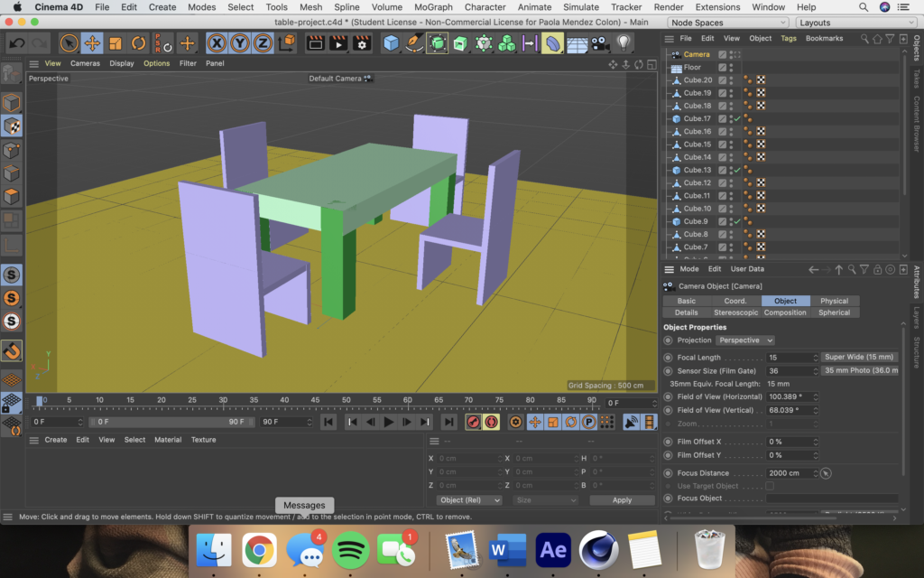Open the Projection dropdown set to Perspective
The width and height of the screenshot is (924, 578).
[745, 340]
